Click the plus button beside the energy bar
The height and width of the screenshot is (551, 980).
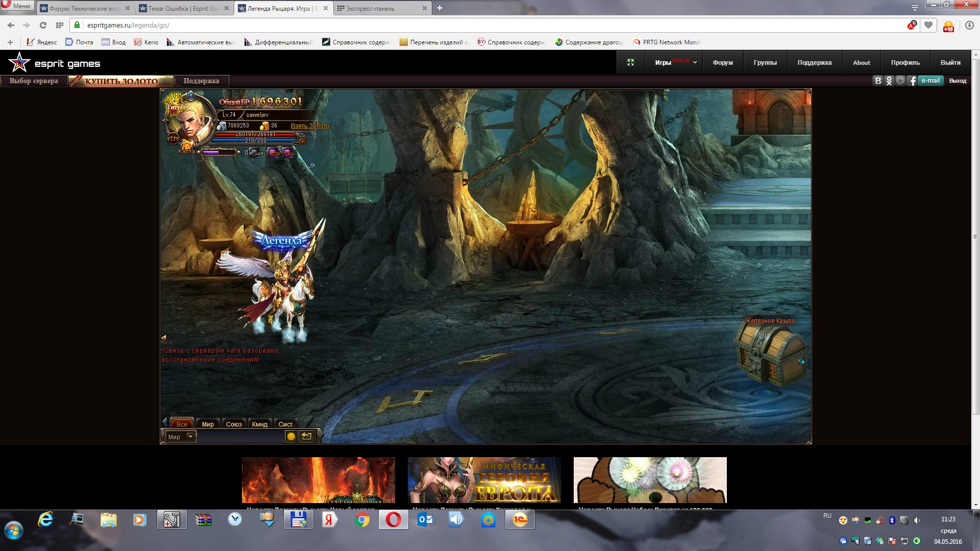pos(302,141)
